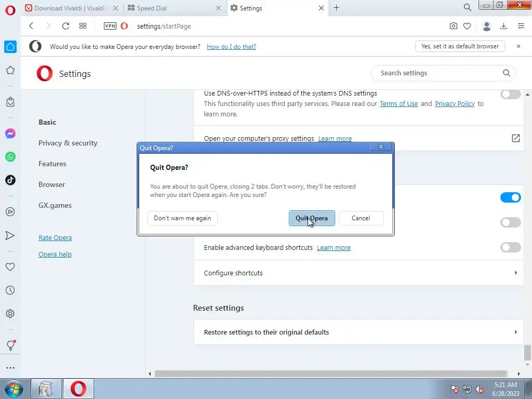532x399 pixels.
Task: Open Basic settings section
Action: point(47,122)
